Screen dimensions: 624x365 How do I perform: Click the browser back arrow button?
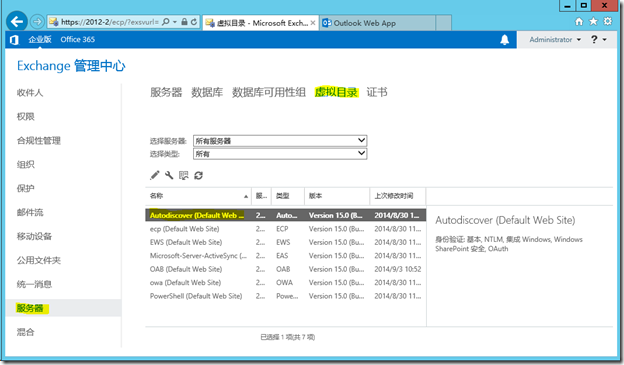(17, 21)
